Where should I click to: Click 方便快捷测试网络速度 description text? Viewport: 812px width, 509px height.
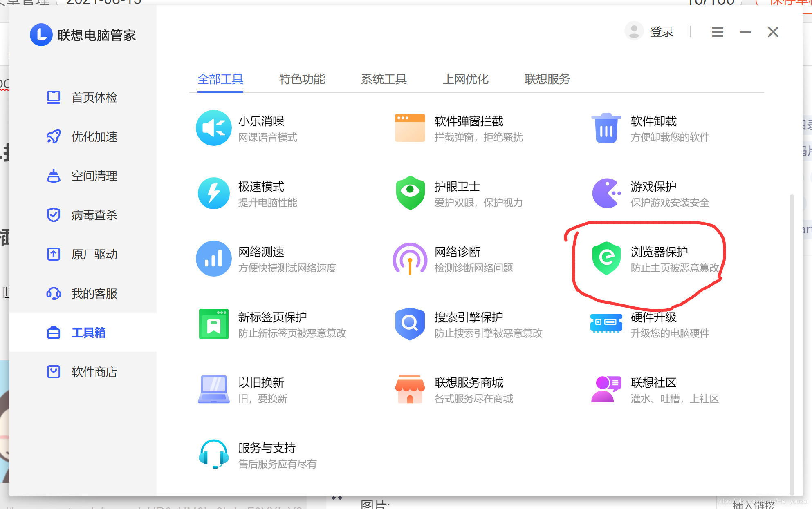(x=287, y=268)
